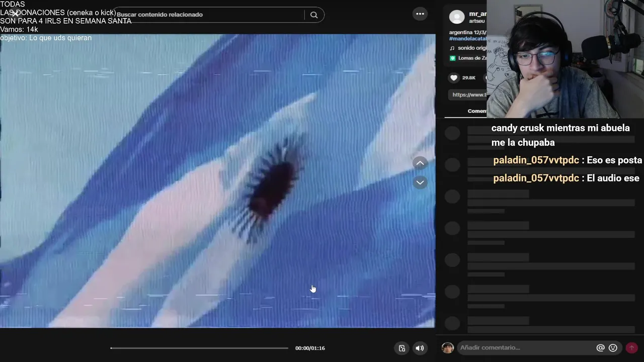Open the "sonido origi..." sound link
Image resolution: width=644 pixels, height=362 pixels.
(x=472, y=48)
